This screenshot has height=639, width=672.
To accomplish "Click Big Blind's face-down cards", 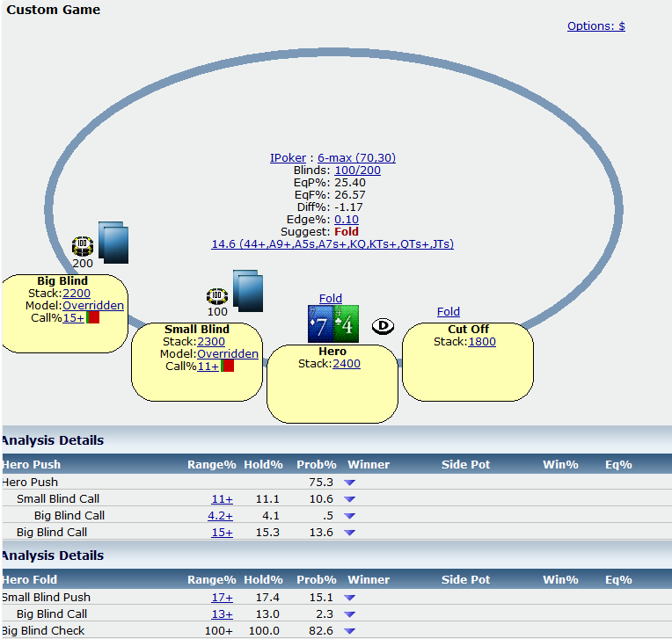I will tap(113, 243).
